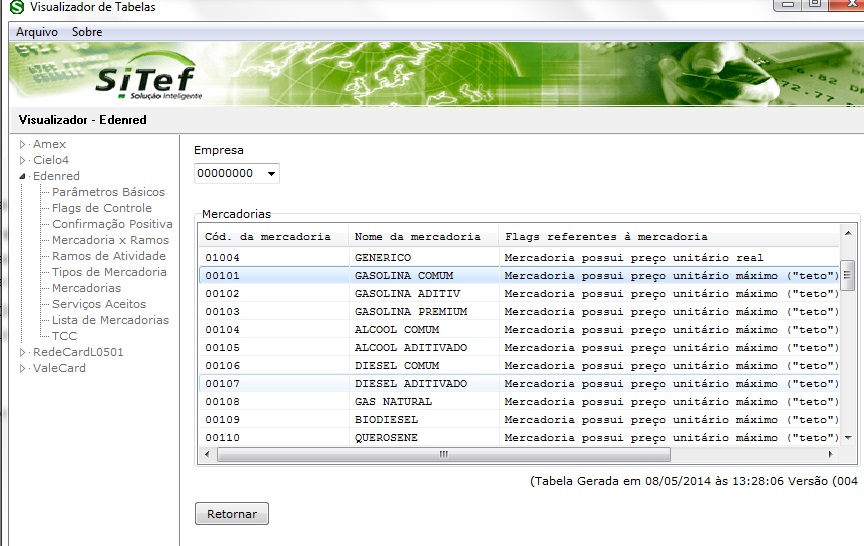Open the Sobre menu
Viewport: 864px width, 546px height.
[x=87, y=32]
